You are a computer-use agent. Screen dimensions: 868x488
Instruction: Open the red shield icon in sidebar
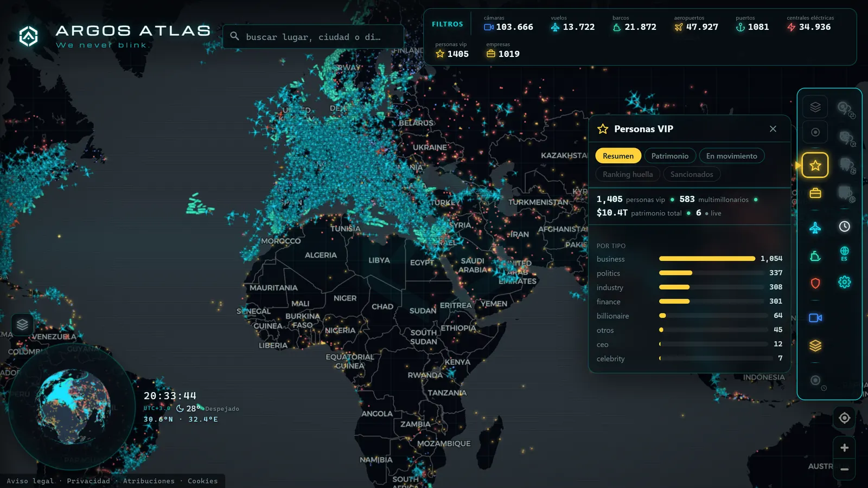coord(815,283)
